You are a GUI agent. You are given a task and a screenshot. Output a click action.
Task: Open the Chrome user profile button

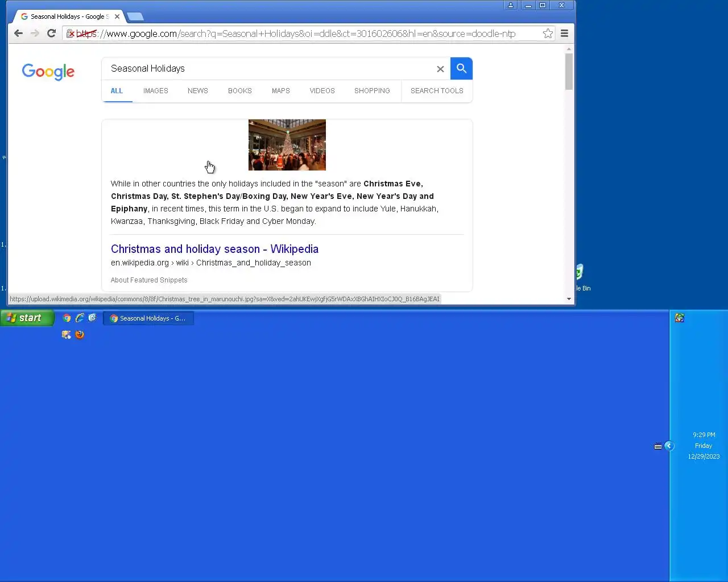tap(511, 5)
